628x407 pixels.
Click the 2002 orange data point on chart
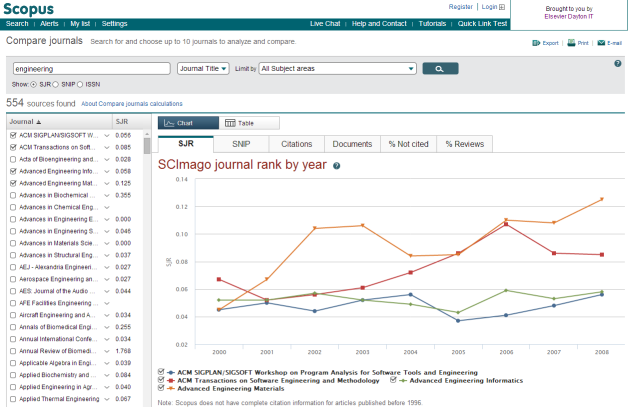tap(314, 228)
